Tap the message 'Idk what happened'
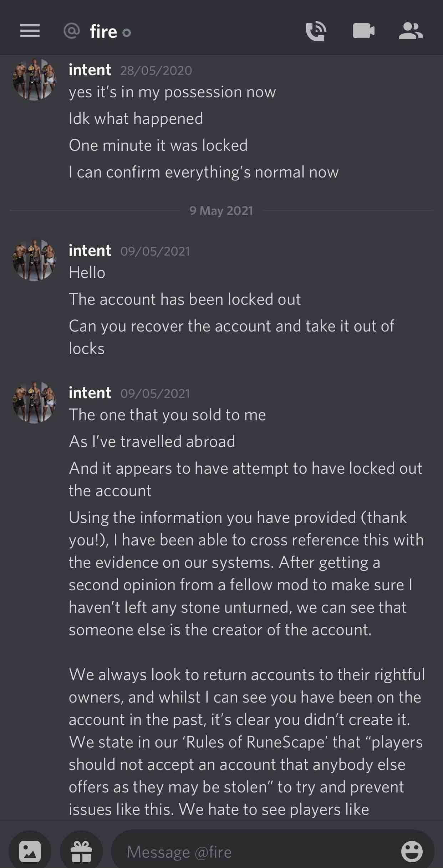The height and width of the screenshot is (868, 443). 136,119
